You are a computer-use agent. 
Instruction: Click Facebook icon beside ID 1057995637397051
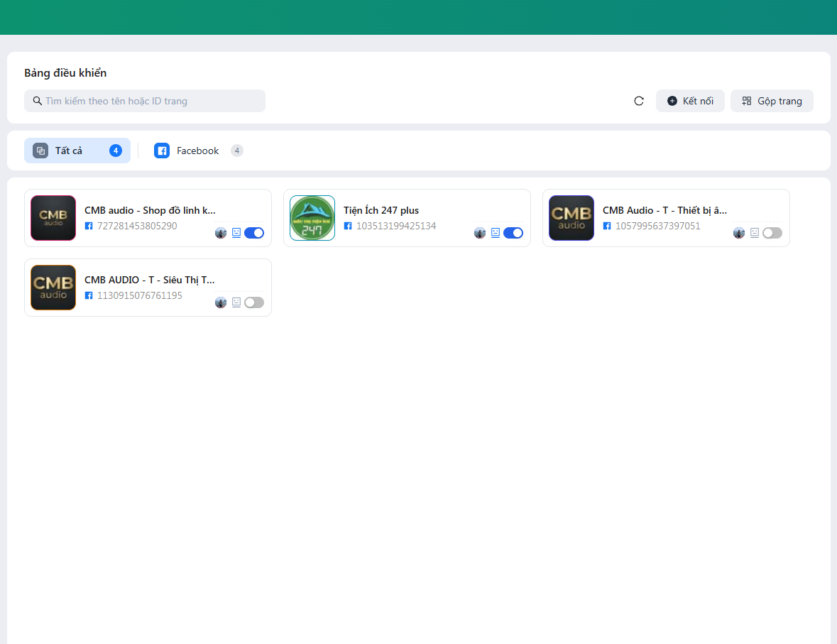click(607, 226)
